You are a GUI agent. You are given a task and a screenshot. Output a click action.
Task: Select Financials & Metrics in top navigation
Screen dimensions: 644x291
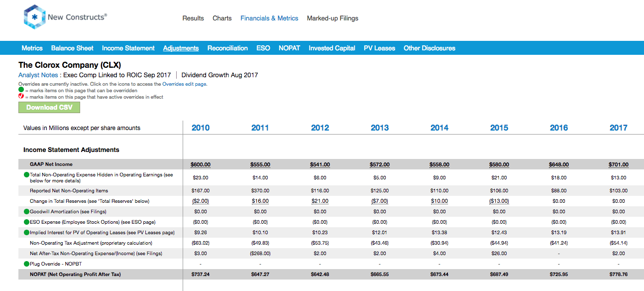tap(269, 18)
